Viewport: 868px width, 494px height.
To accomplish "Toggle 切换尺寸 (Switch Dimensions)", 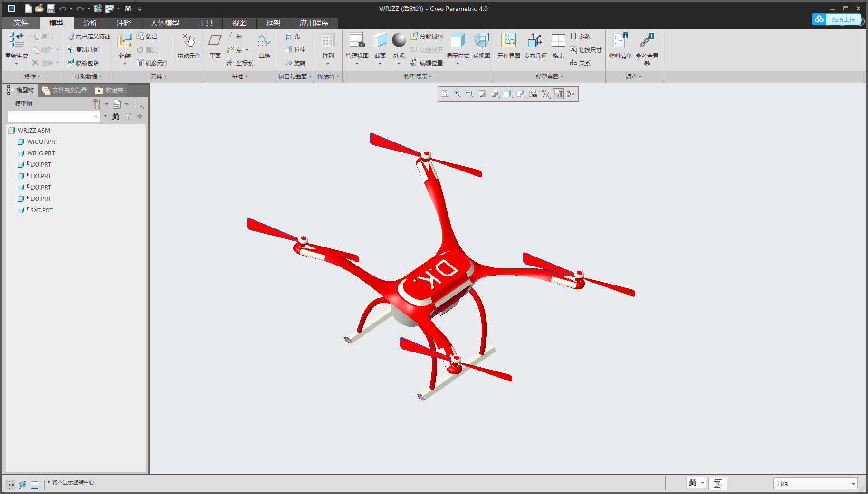I will (x=586, y=50).
